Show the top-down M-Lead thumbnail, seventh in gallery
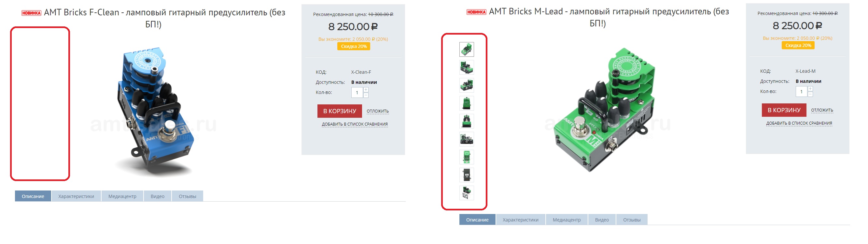The width and height of the screenshot is (868, 244). tap(466, 157)
